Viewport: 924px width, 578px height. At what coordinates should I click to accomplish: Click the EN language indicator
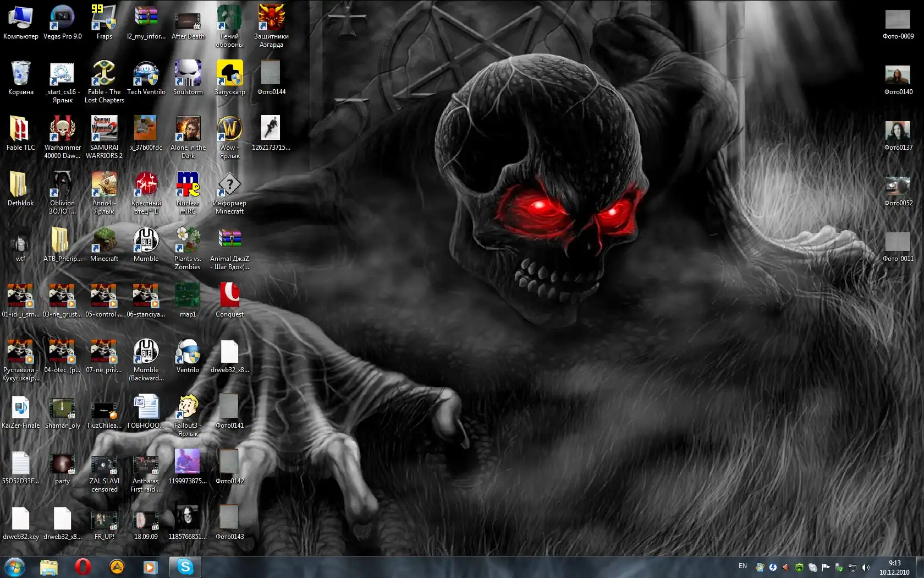coord(743,566)
